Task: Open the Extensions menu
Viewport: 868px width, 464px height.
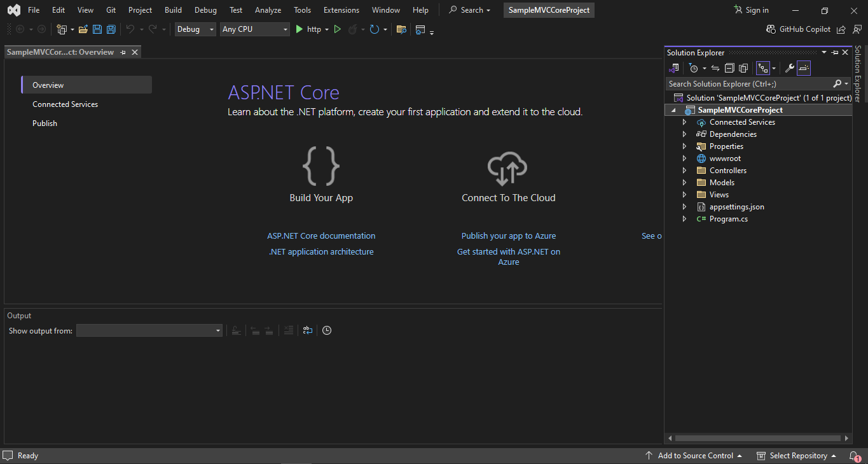Action: click(x=341, y=10)
